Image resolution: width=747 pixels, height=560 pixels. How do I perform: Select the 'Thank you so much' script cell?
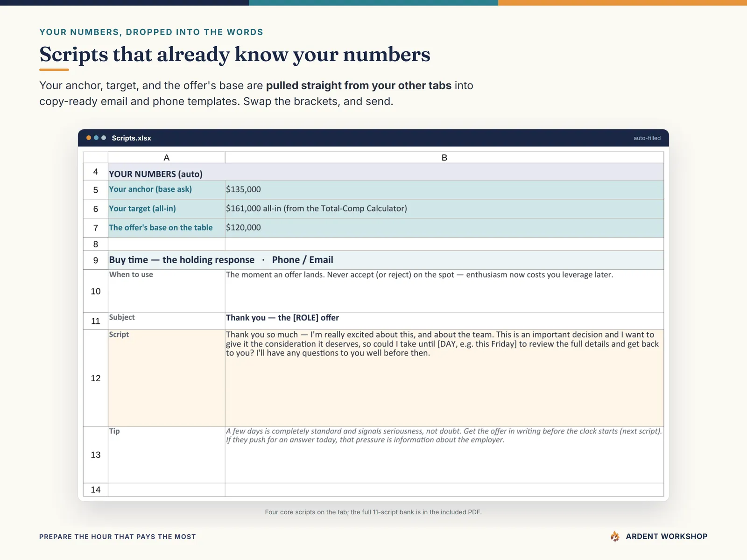coord(444,378)
